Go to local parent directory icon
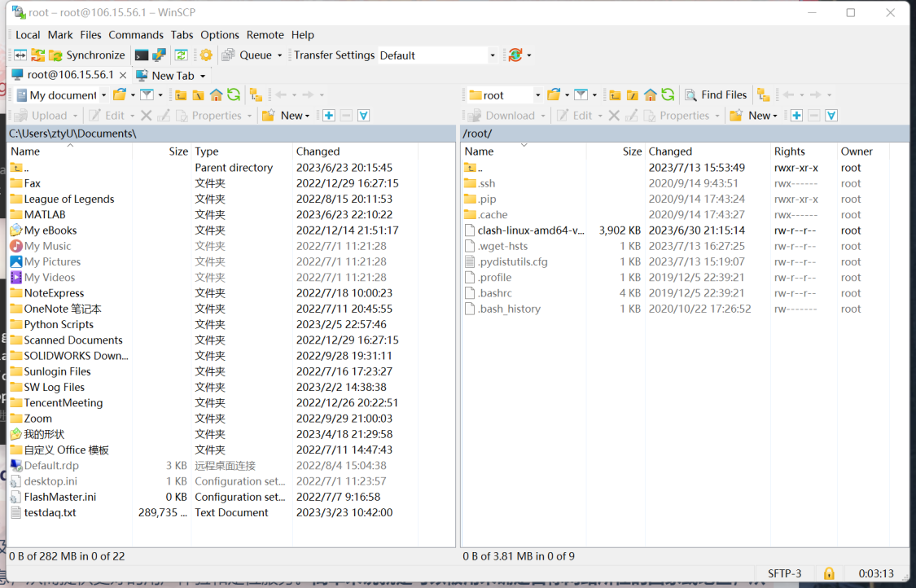This screenshot has height=588, width=916. (x=181, y=94)
